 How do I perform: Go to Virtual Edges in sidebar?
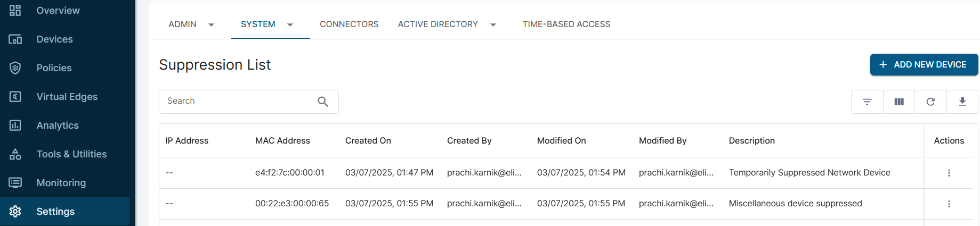(67, 97)
